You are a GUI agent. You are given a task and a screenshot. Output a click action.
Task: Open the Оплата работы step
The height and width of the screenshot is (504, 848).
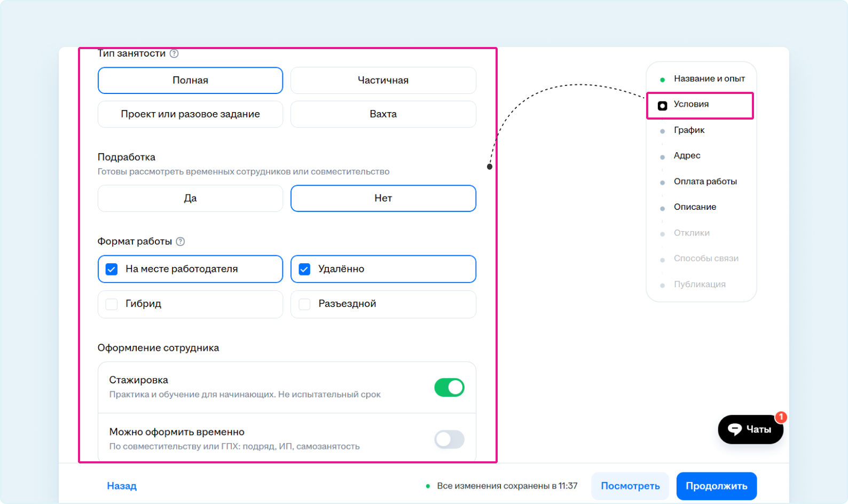click(x=705, y=182)
